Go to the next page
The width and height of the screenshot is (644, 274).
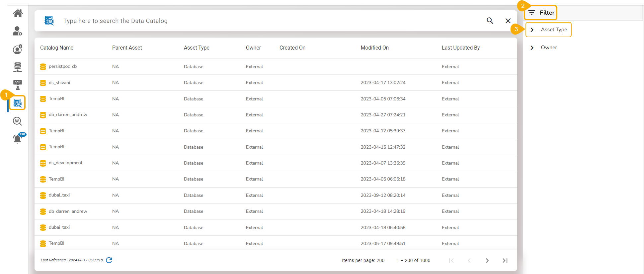[487, 260]
